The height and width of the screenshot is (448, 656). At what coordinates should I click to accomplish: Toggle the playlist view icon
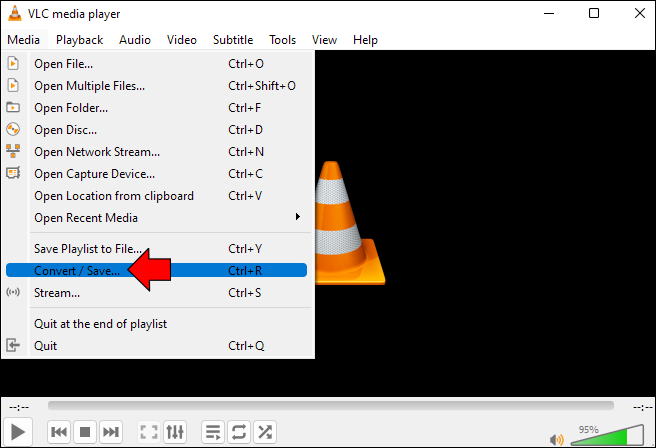[213, 432]
